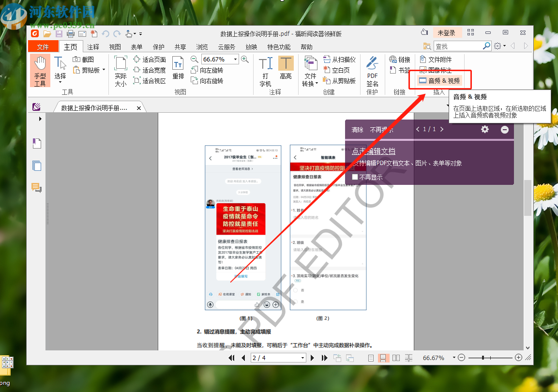Click the Undo arrow in quick toolbar
558x392 pixels.
[x=106, y=34]
